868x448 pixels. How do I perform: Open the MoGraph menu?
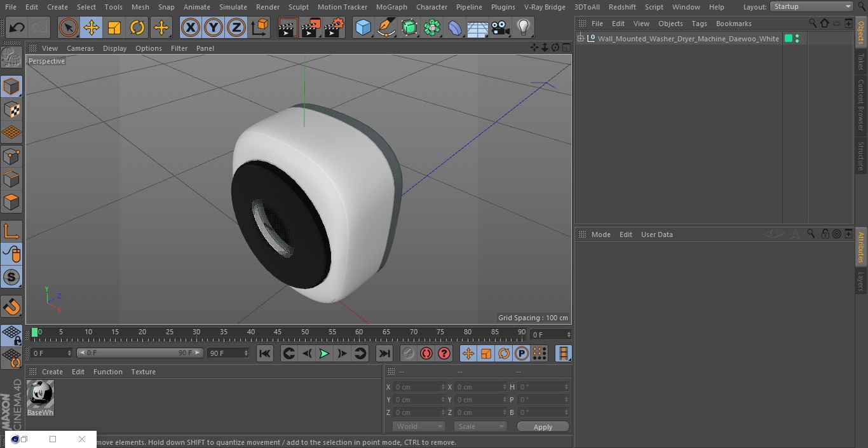391,7
